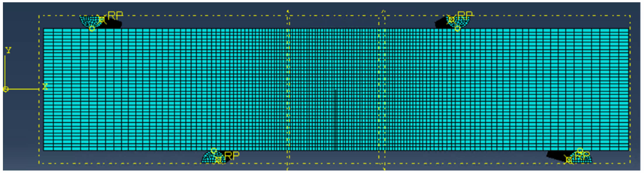
Task: Pick the vertical notch line at beam midspan
Action: (x=336, y=120)
